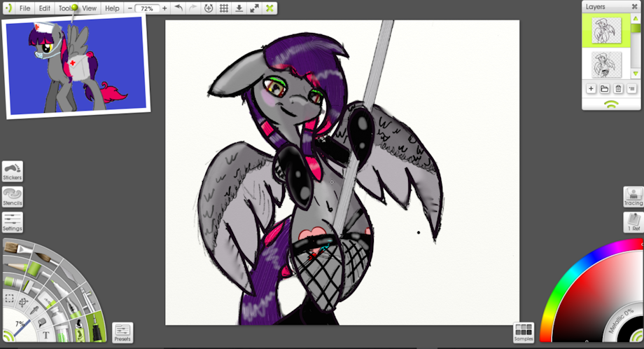
Task: Open the color Samples panel
Action: (x=524, y=333)
